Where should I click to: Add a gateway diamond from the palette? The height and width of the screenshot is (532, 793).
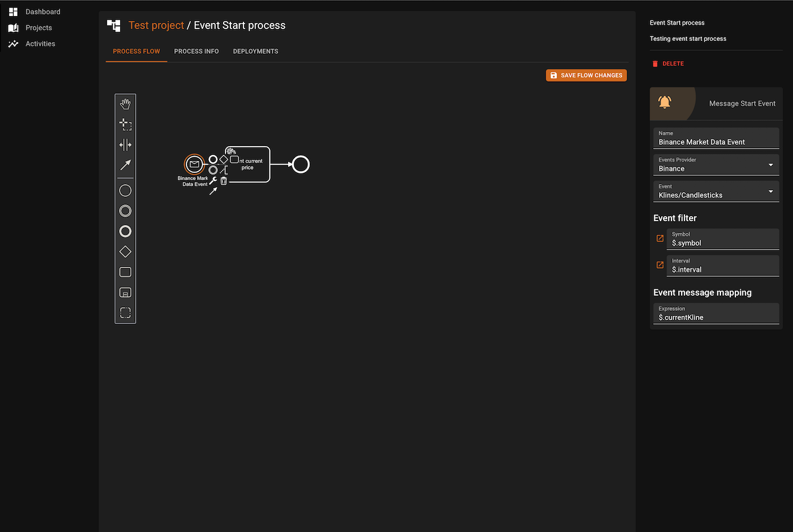click(x=125, y=251)
